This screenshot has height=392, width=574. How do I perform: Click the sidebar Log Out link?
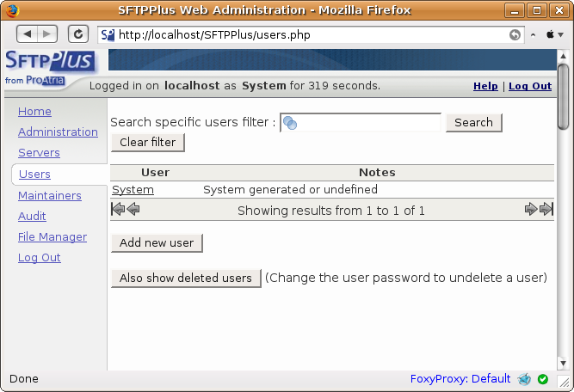pos(40,257)
